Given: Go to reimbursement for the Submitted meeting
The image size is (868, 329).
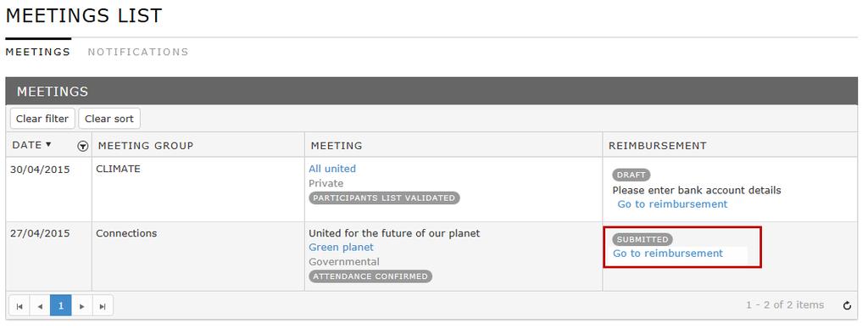Looking at the screenshot, I should coord(668,254).
